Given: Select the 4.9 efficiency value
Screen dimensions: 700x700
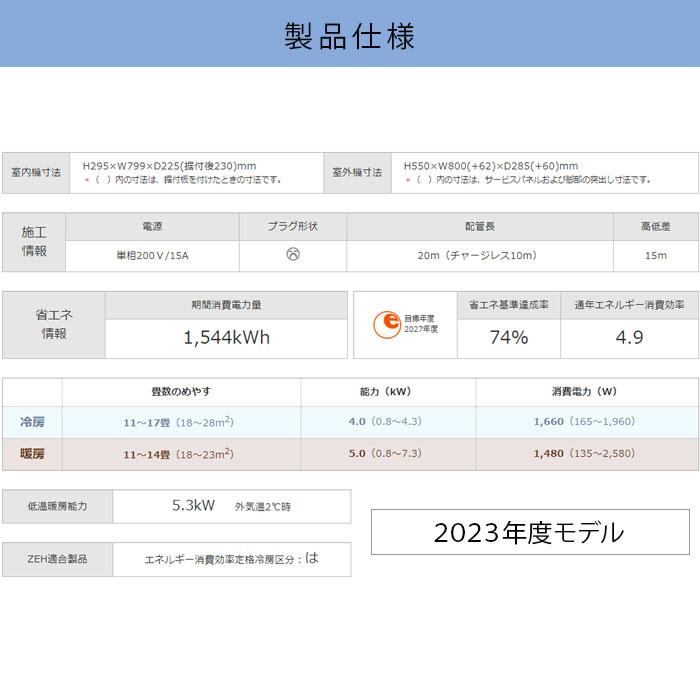Looking at the screenshot, I should [x=629, y=338].
